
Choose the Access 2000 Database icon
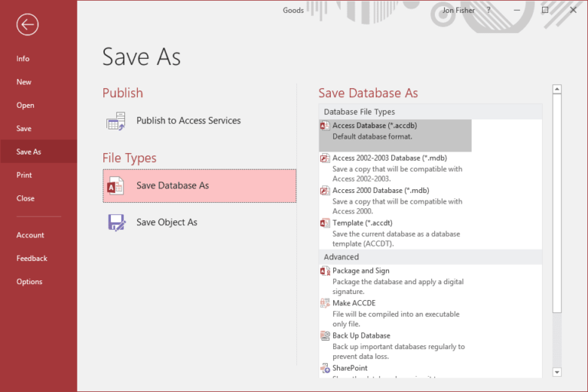(325, 191)
